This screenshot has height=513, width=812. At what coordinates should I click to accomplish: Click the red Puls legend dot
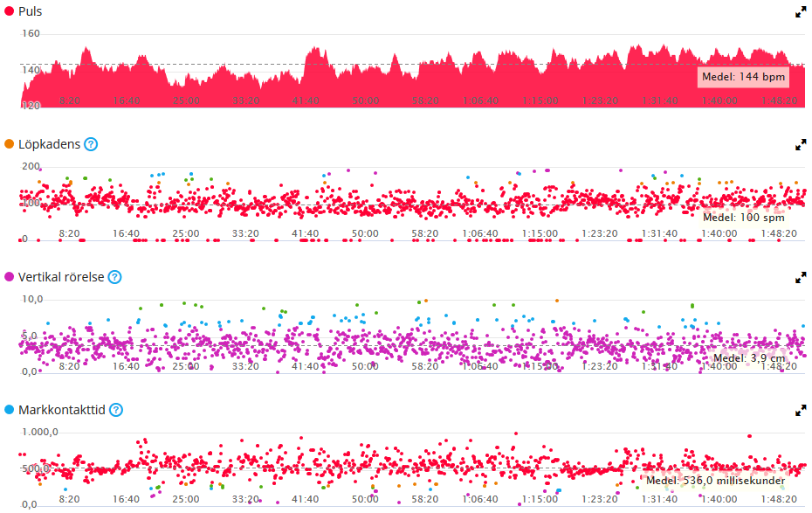point(9,10)
